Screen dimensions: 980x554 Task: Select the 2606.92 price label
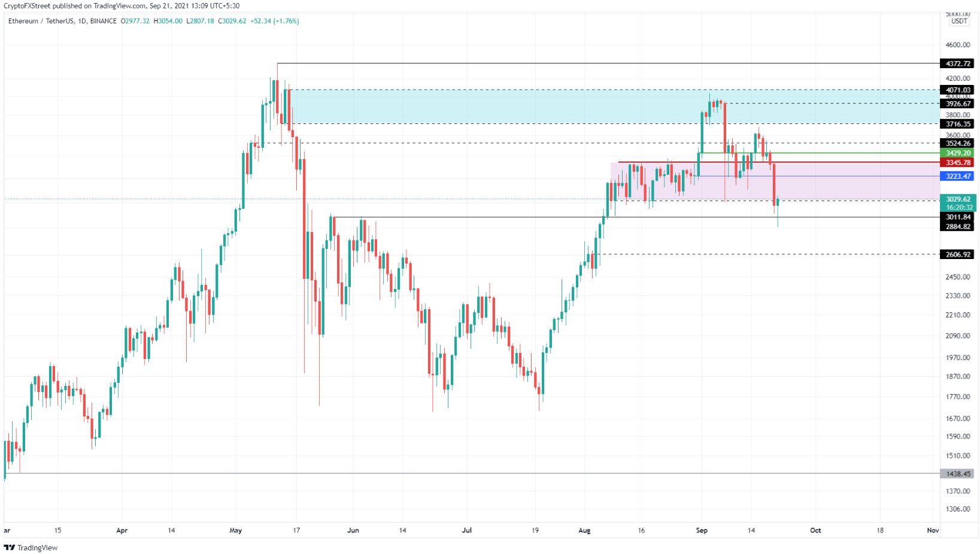point(958,254)
